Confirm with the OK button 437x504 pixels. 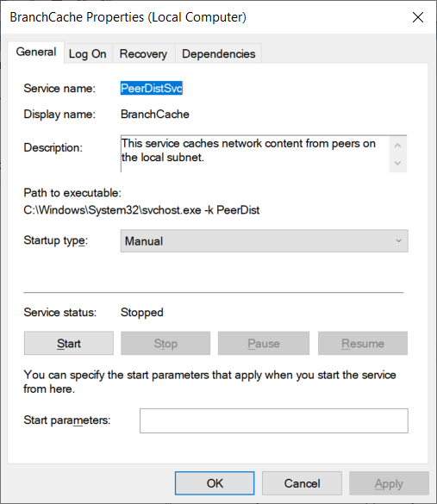[215, 483]
